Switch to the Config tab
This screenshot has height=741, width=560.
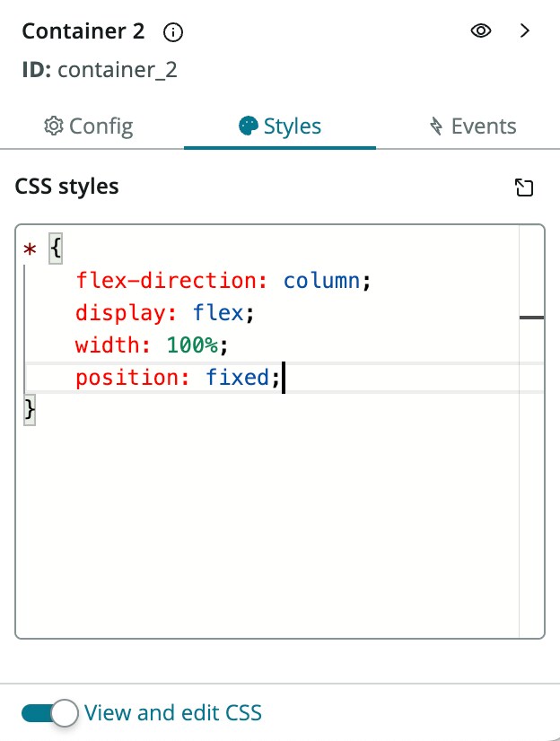(x=89, y=126)
